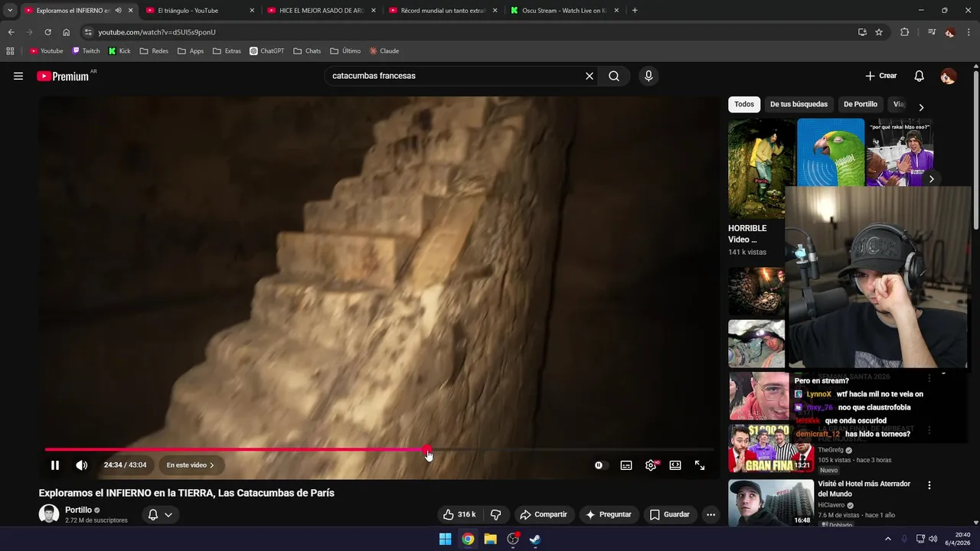Reload the page
This screenshot has width=980, height=551.
(47, 32)
